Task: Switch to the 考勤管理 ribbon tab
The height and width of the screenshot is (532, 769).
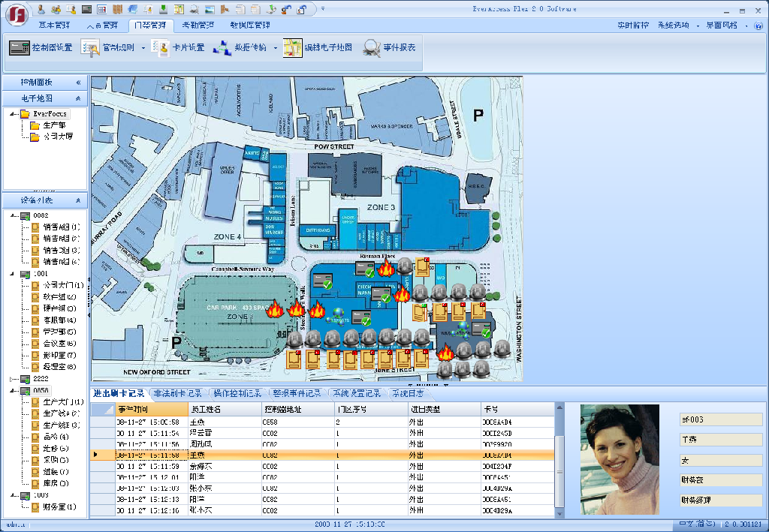Action: tap(198, 25)
